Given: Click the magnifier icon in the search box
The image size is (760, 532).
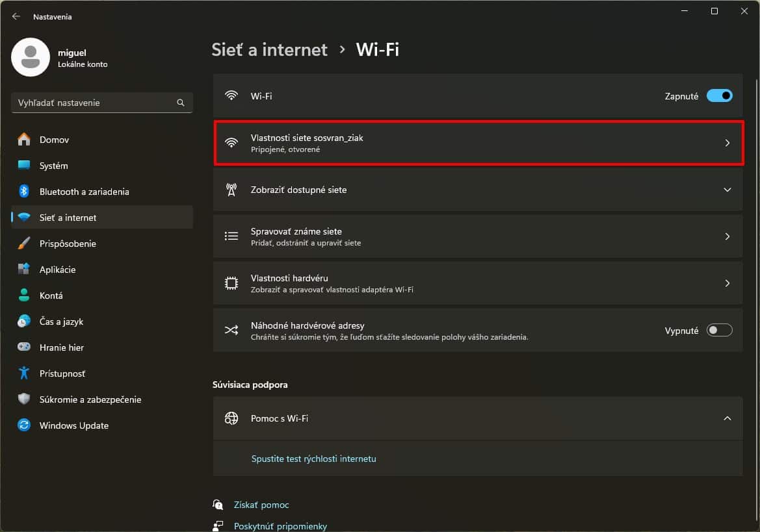Looking at the screenshot, I should 181,103.
